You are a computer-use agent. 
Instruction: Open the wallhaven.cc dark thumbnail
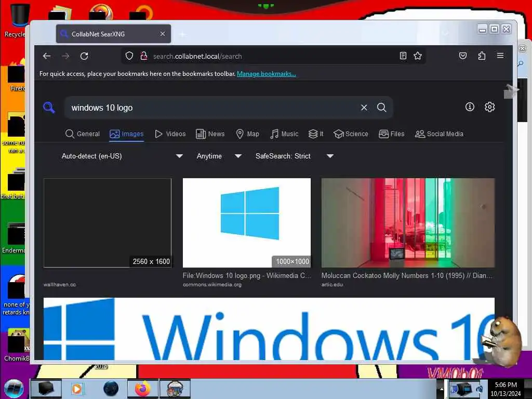pos(107,223)
